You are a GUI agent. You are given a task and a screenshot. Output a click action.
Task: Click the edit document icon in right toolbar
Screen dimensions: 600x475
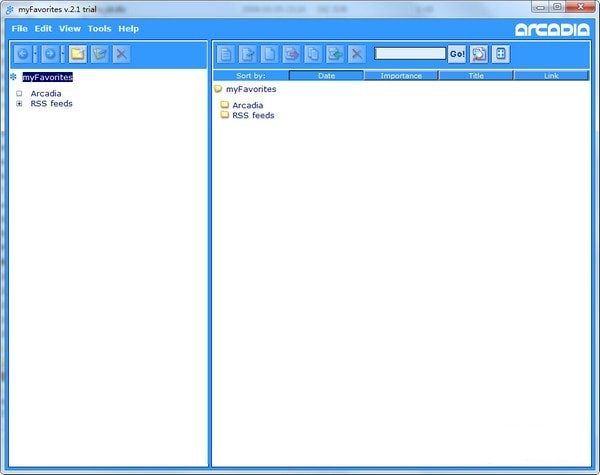pos(248,54)
